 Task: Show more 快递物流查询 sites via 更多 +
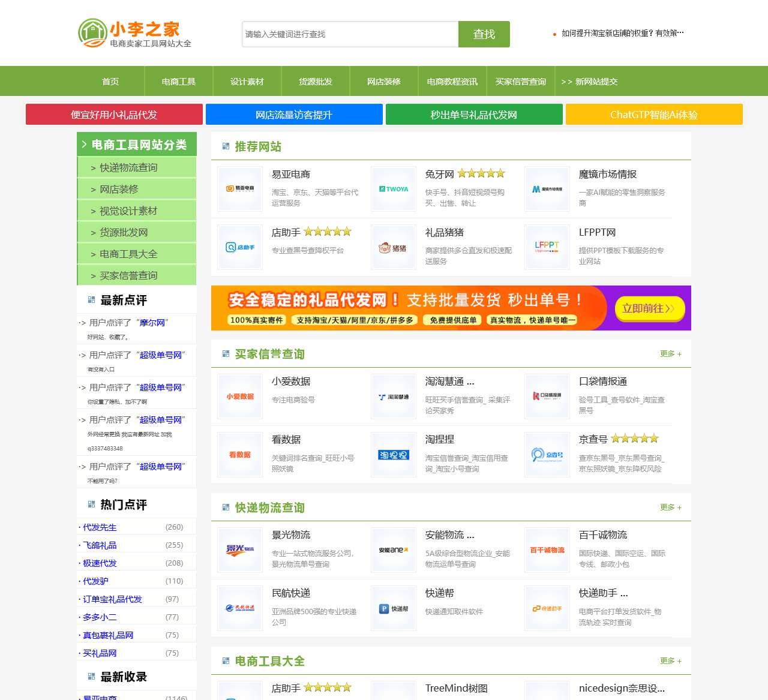(x=671, y=507)
